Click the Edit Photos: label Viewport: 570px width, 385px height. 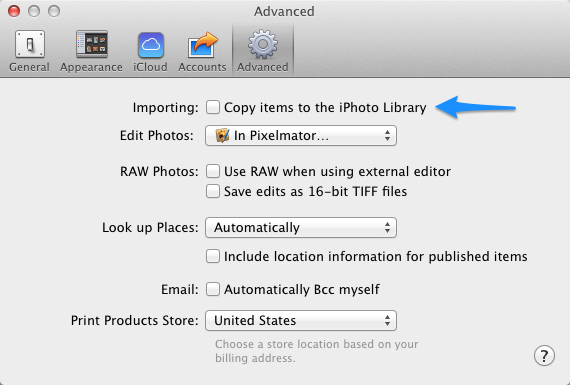coord(157,136)
